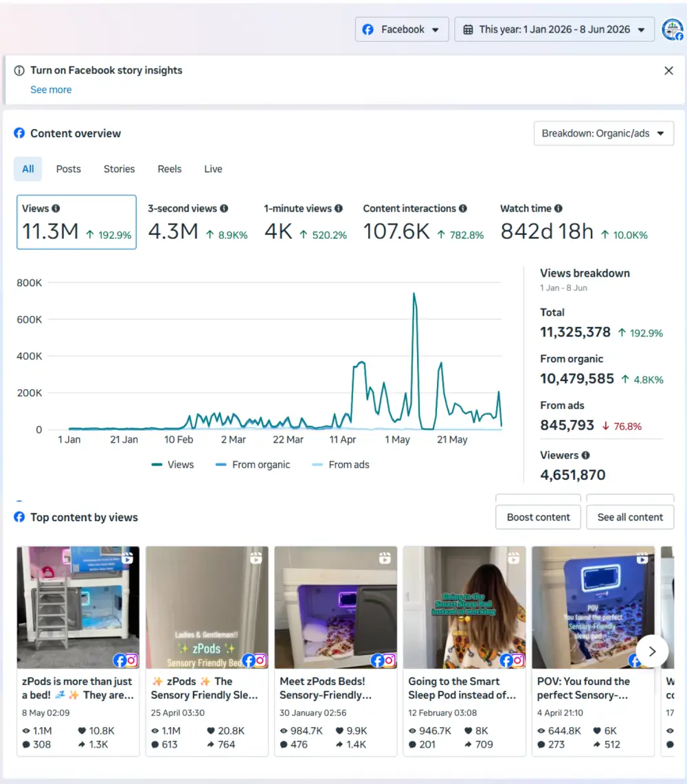
Task: Click the reel icon on the 8 May post
Action: point(128,558)
